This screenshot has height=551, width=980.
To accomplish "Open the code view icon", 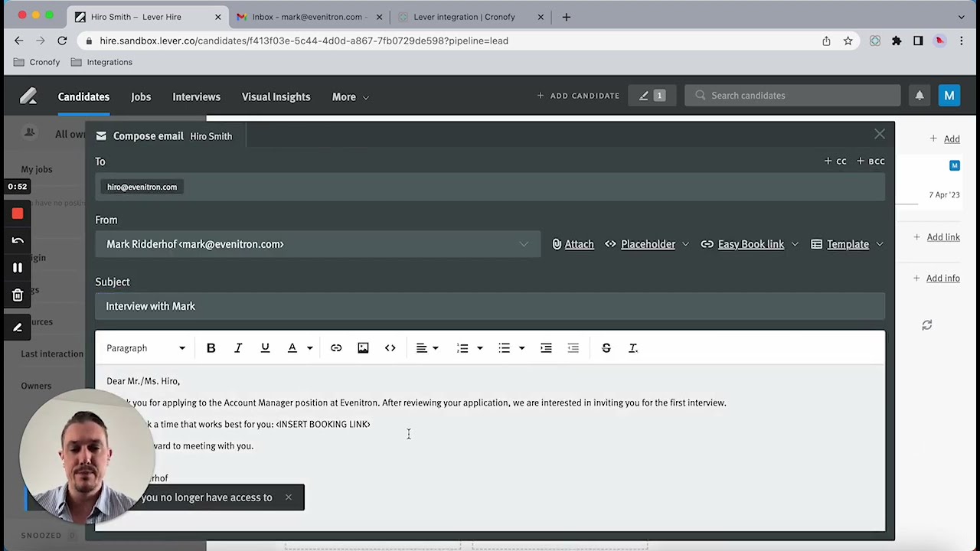I will click(x=390, y=348).
